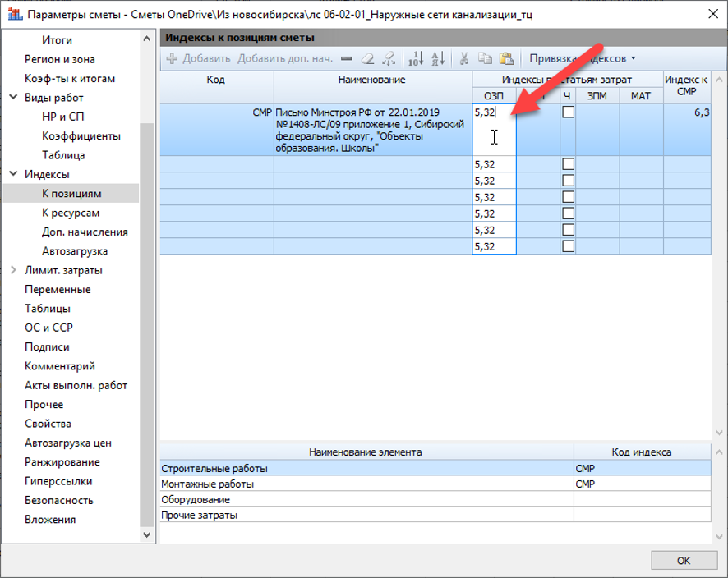Click the Письмо Минстроя РФ name cell
Image resolution: width=728 pixels, height=578 pixels.
pos(373,130)
